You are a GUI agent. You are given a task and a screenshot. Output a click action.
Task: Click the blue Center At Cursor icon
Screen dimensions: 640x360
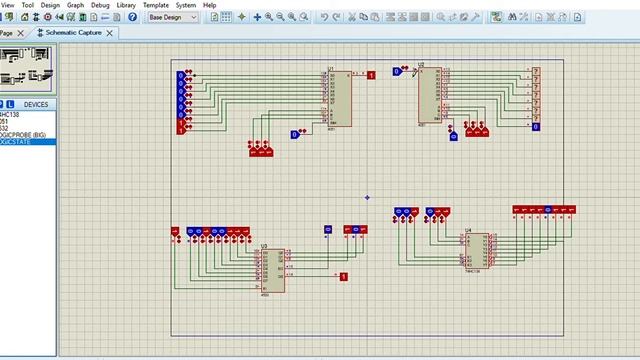[x=258, y=17]
